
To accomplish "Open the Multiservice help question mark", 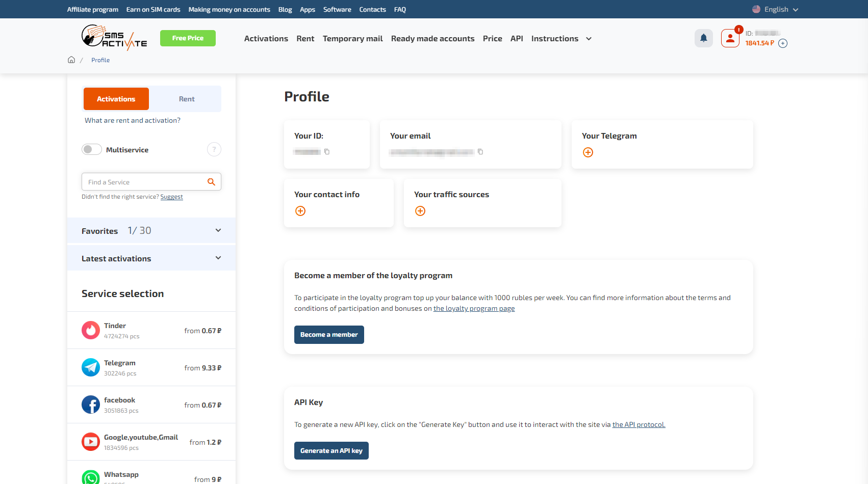I will click(x=214, y=149).
